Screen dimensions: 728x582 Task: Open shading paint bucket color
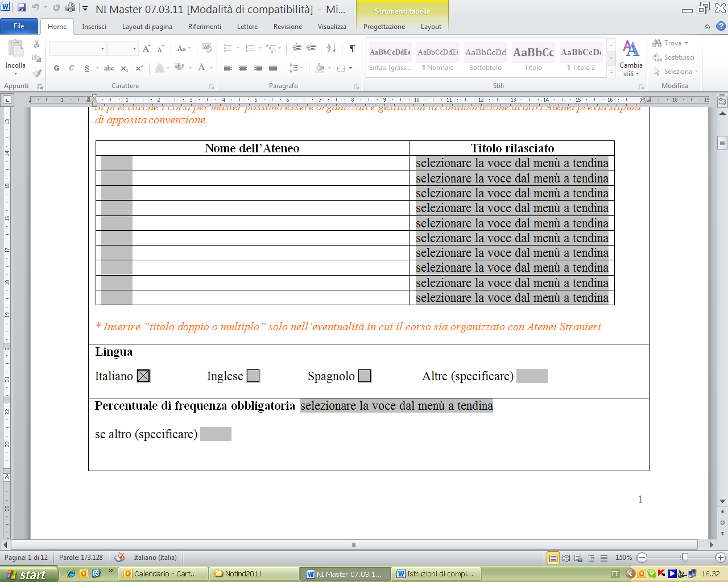tap(320, 68)
